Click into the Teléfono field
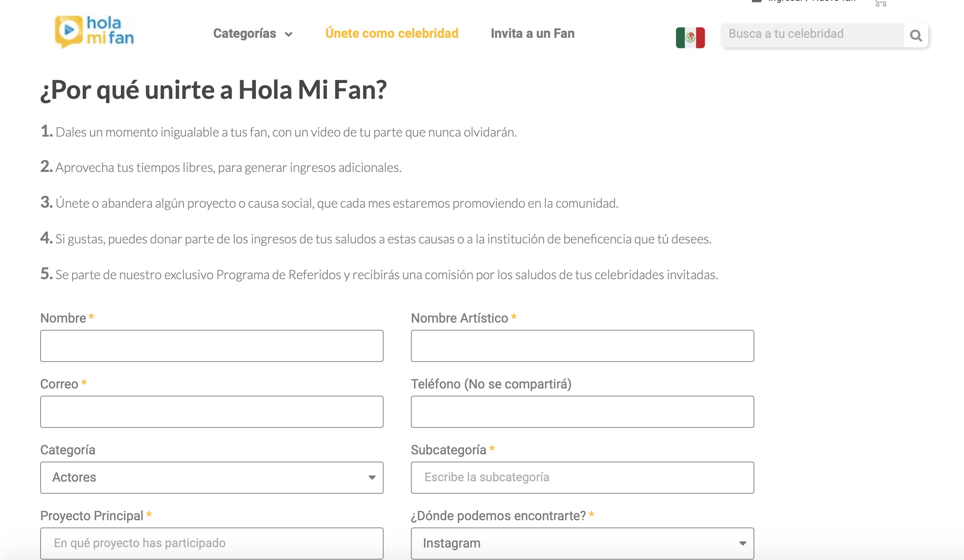The width and height of the screenshot is (964, 560). pos(582,412)
